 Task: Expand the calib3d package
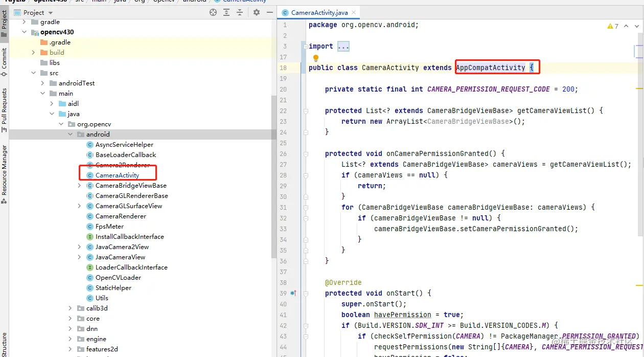tap(70, 308)
